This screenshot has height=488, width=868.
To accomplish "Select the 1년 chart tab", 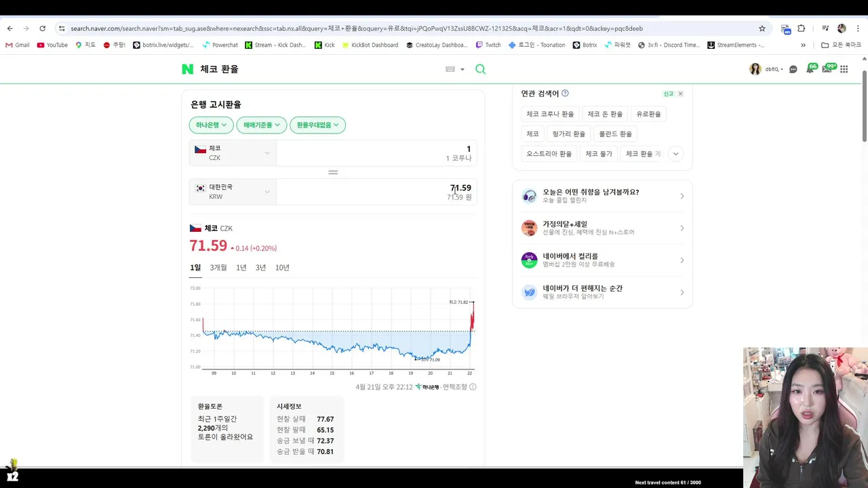I will click(241, 268).
